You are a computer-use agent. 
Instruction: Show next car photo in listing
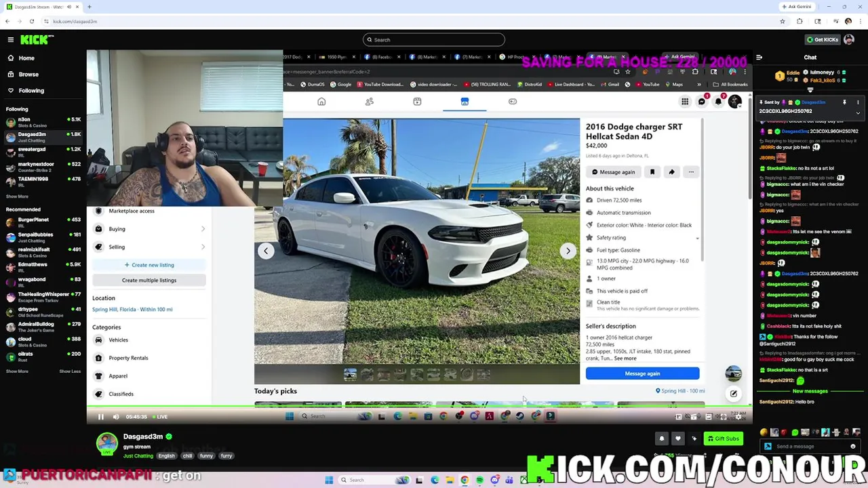coord(568,251)
